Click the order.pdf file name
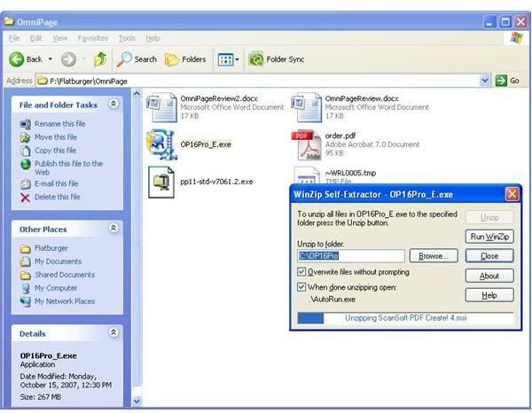Image resolution: width=532 pixels, height=413 pixels. [x=340, y=136]
